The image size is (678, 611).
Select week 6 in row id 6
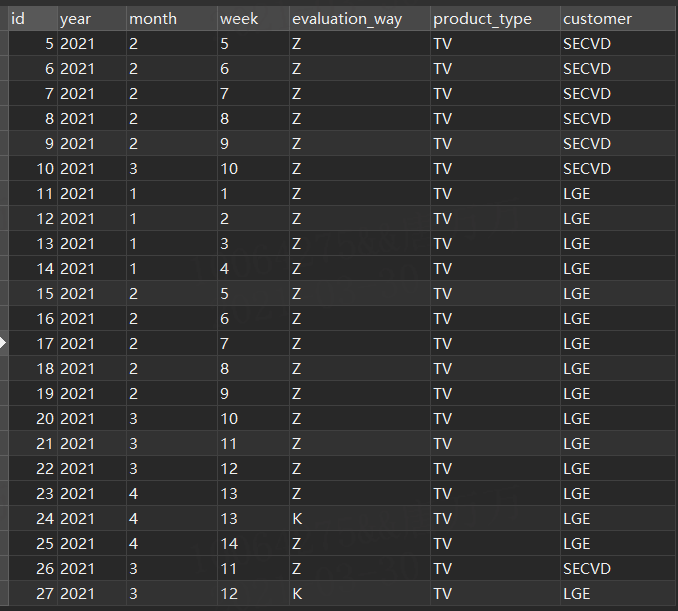tap(253, 69)
